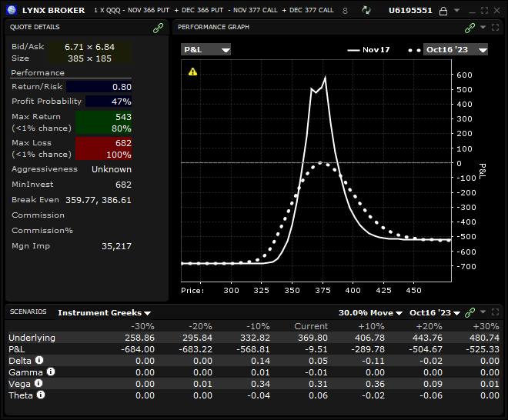Click the -30% P&L value -684.00
Screen dimensions: 508x420
[138, 349]
